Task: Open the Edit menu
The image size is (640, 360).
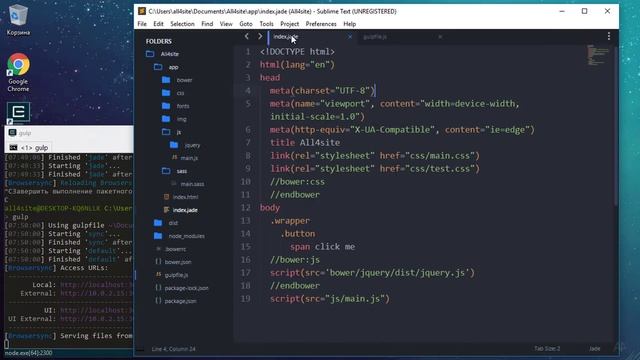Action: [158, 24]
